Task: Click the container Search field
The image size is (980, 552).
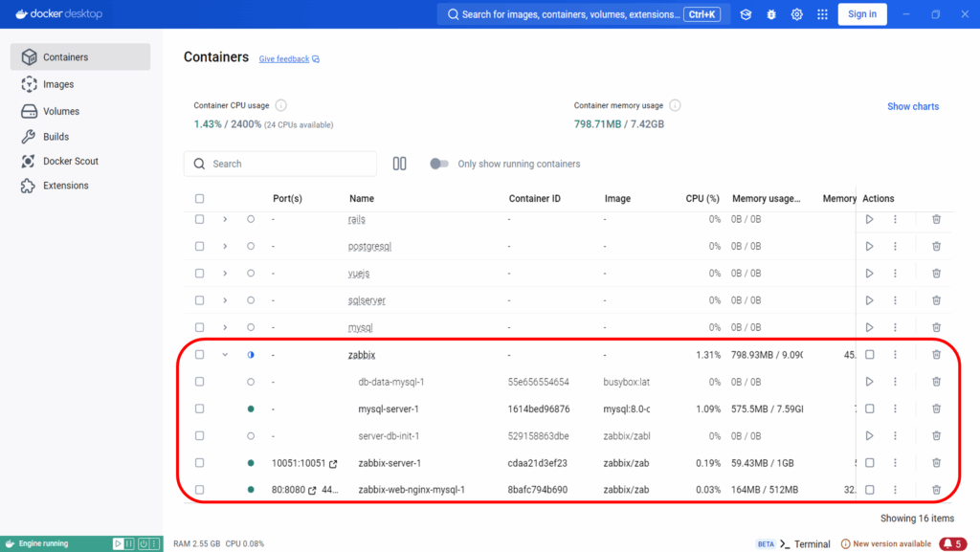Action: click(x=280, y=164)
